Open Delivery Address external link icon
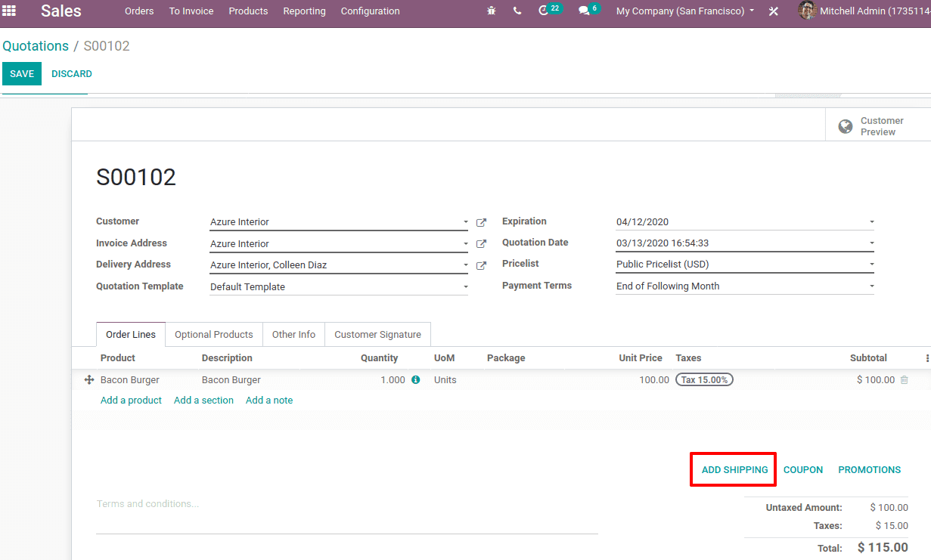The height and width of the screenshot is (560, 931). 481,266
